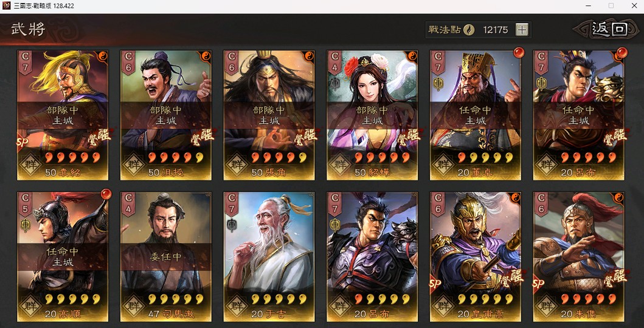Screen dimensions: 644x328
Task: Click the game app icon in title bar
Action: [x=7, y=5]
